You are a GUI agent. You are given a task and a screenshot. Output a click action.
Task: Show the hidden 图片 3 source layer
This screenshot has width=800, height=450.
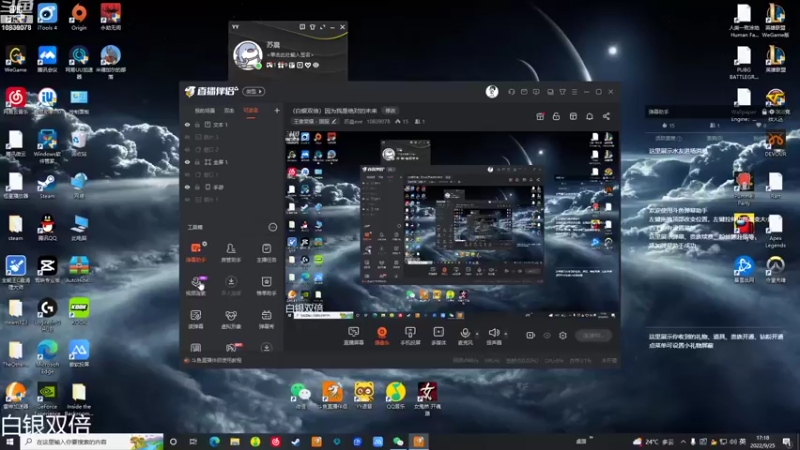pos(187,137)
